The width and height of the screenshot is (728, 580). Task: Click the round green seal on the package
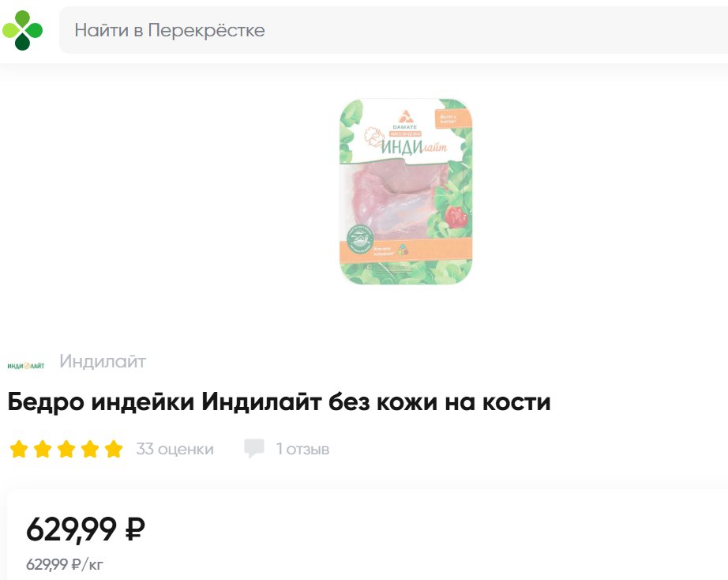[x=360, y=239]
